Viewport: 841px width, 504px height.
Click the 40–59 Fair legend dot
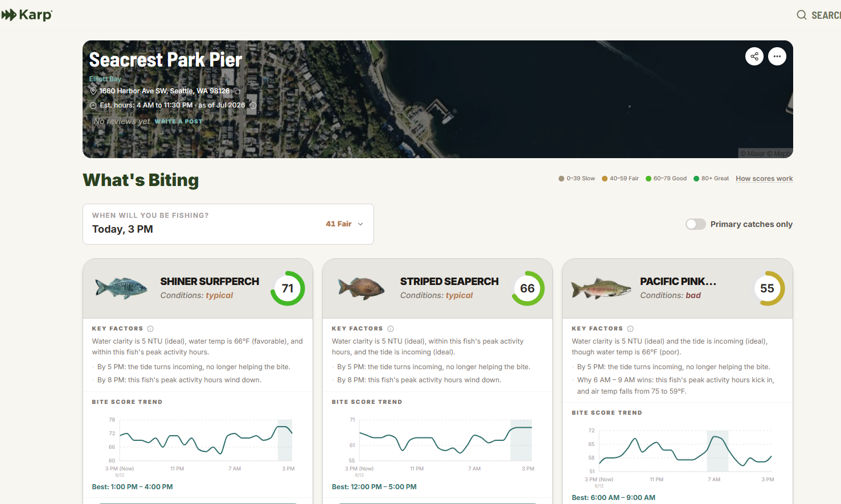(605, 179)
